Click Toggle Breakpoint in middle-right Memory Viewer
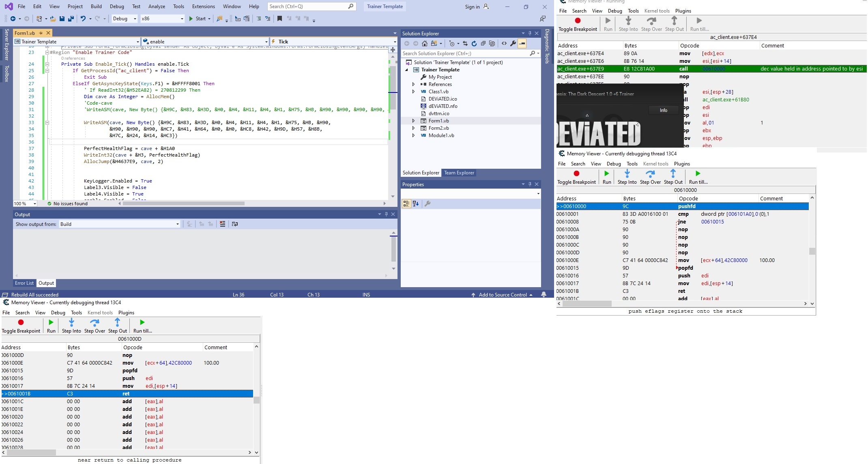 click(576, 177)
